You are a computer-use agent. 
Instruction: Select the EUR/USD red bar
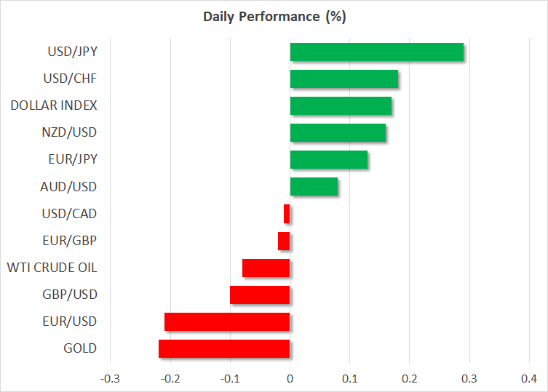click(x=227, y=321)
